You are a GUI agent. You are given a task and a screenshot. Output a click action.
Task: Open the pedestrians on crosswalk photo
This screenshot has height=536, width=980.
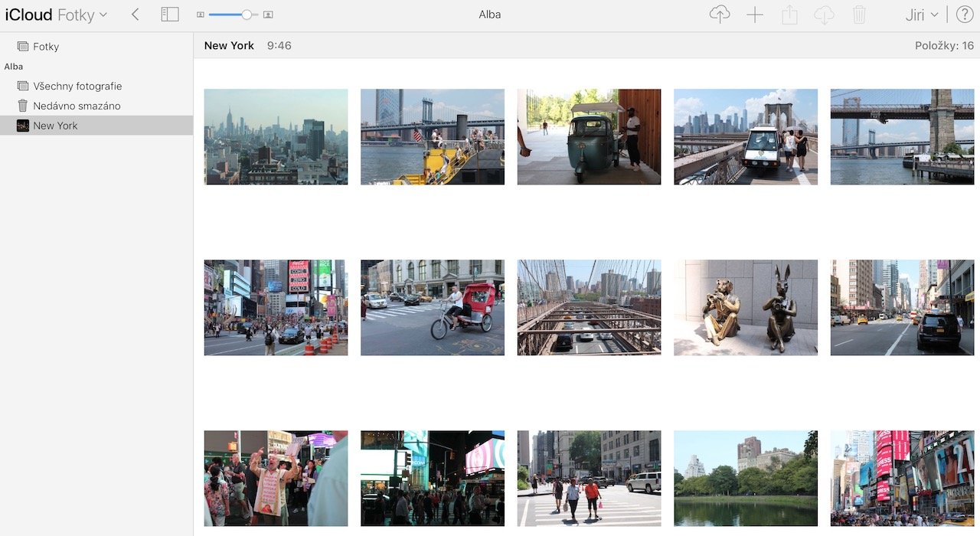(589, 479)
